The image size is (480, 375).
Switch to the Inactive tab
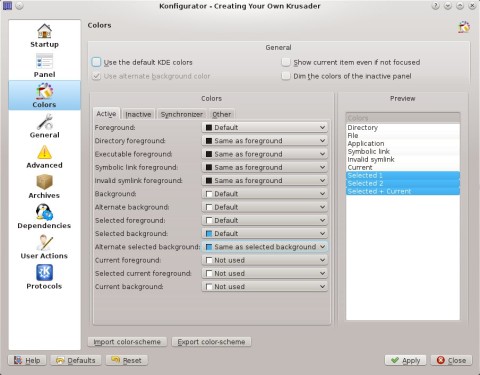point(138,114)
